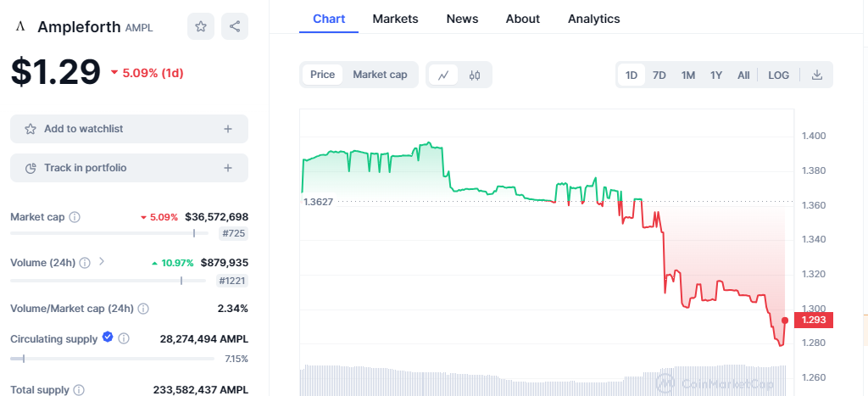Toggle Market cap chart mode

(380, 75)
